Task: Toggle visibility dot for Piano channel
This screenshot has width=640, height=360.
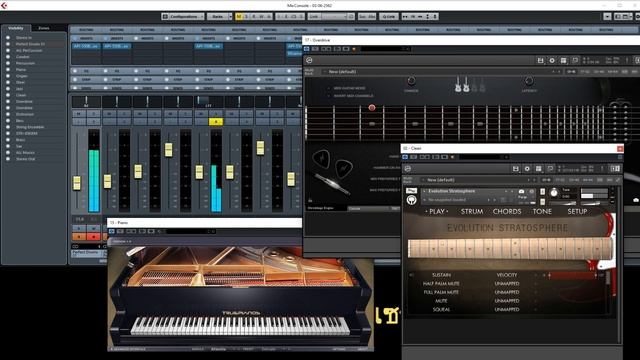Action: (8, 69)
